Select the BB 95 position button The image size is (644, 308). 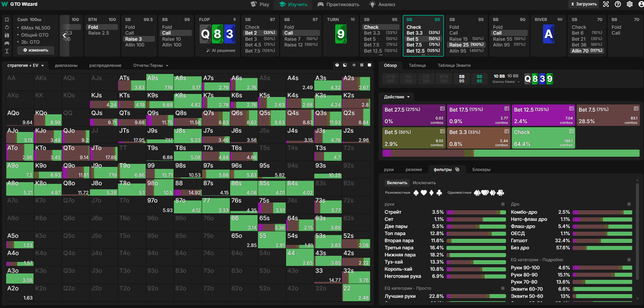479,79
